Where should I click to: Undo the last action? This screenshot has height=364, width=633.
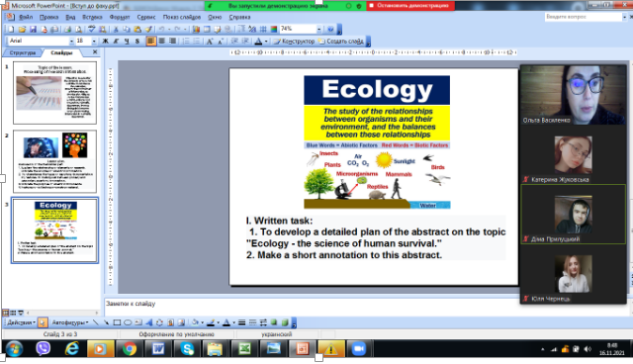click(x=161, y=29)
